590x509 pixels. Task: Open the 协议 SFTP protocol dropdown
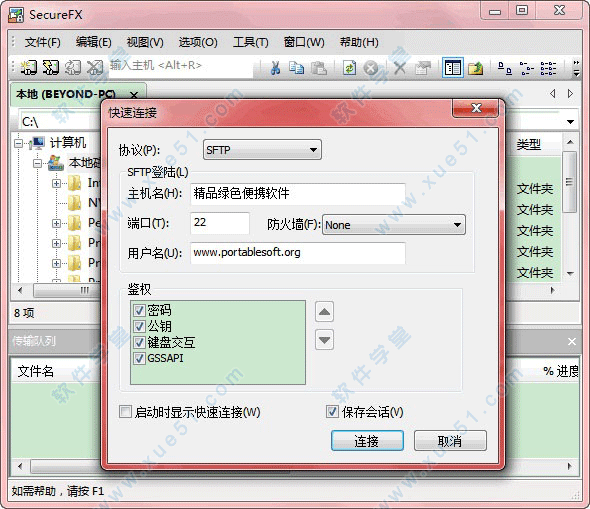(x=262, y=150)
